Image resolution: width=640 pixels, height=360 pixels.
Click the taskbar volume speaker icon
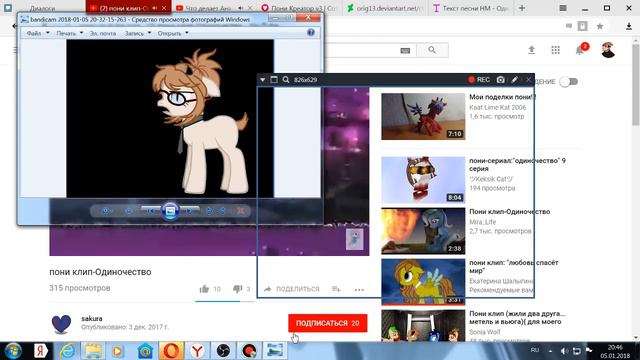click(x=564, y=351)
